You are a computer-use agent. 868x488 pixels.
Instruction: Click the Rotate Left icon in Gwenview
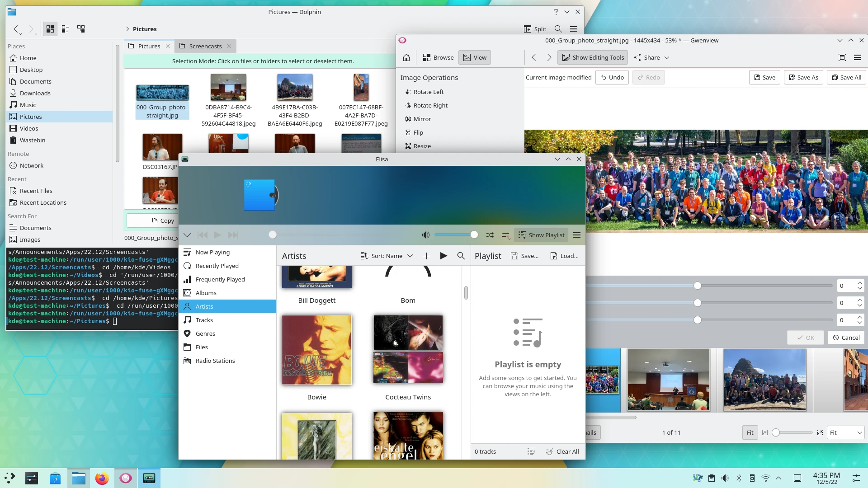click(408, 92)
